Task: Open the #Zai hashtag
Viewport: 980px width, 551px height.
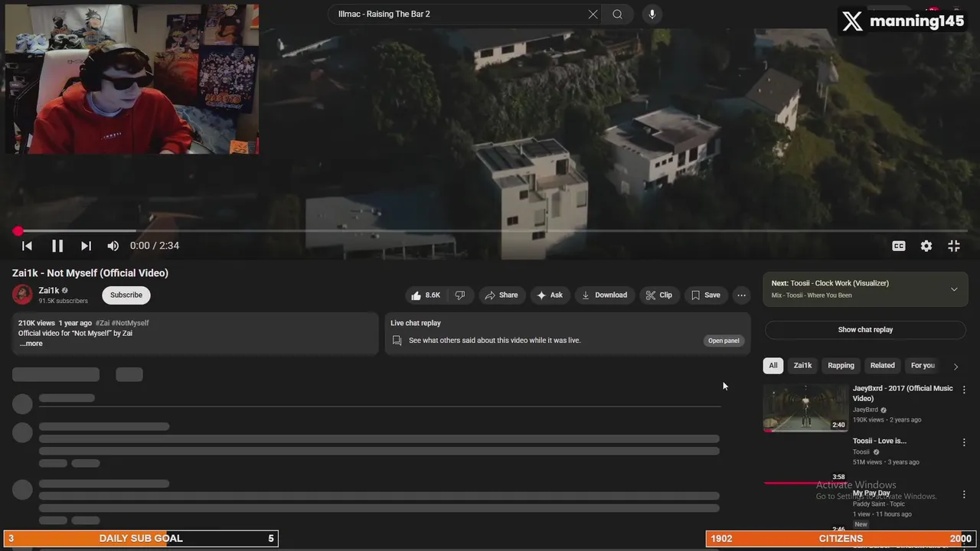Action: pos(103,323)
